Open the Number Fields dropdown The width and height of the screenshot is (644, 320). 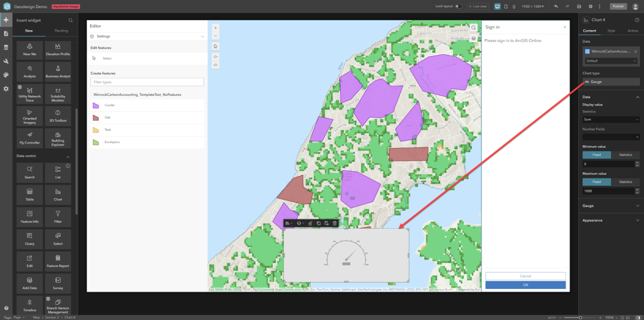coord(611,137)
